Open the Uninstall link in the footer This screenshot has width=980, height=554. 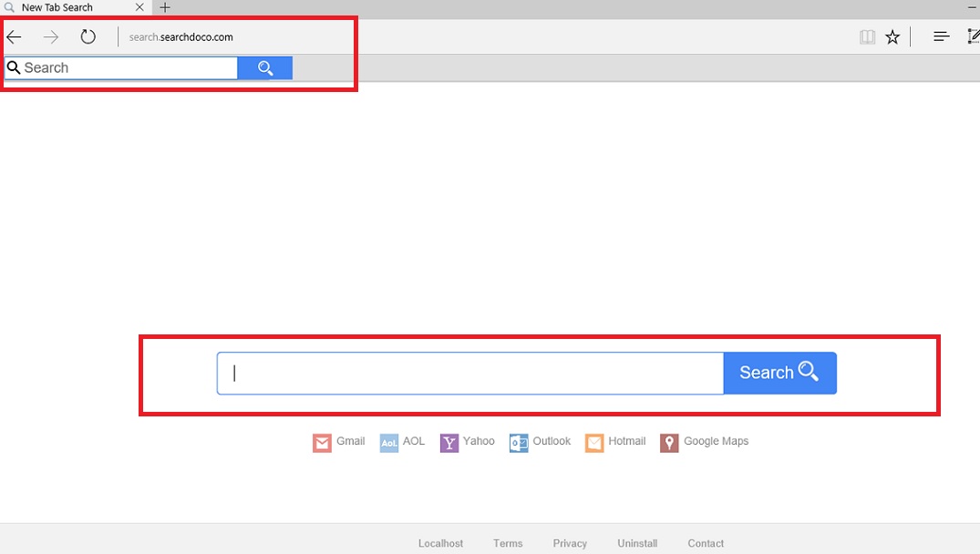pyautogui.click(x=636, y=542)
